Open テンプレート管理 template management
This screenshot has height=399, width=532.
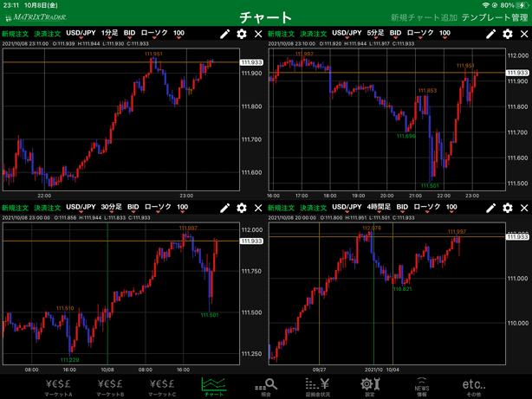pos(495,17)
